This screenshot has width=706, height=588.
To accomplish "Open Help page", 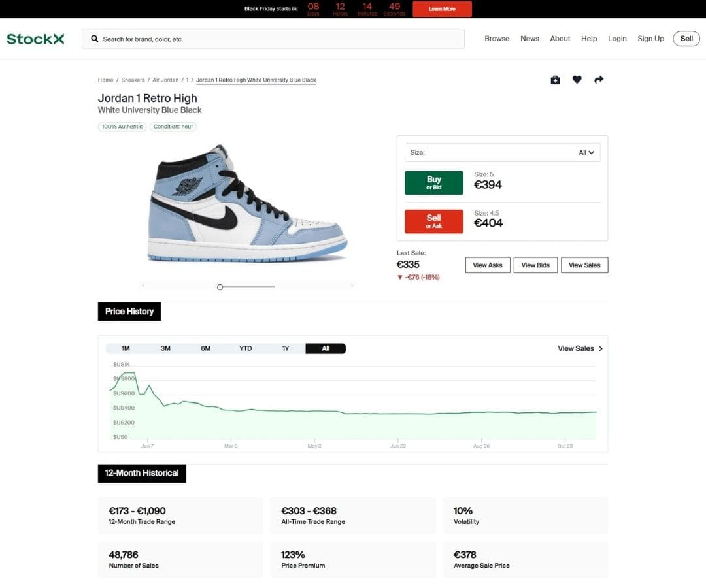I will (589, 39).
